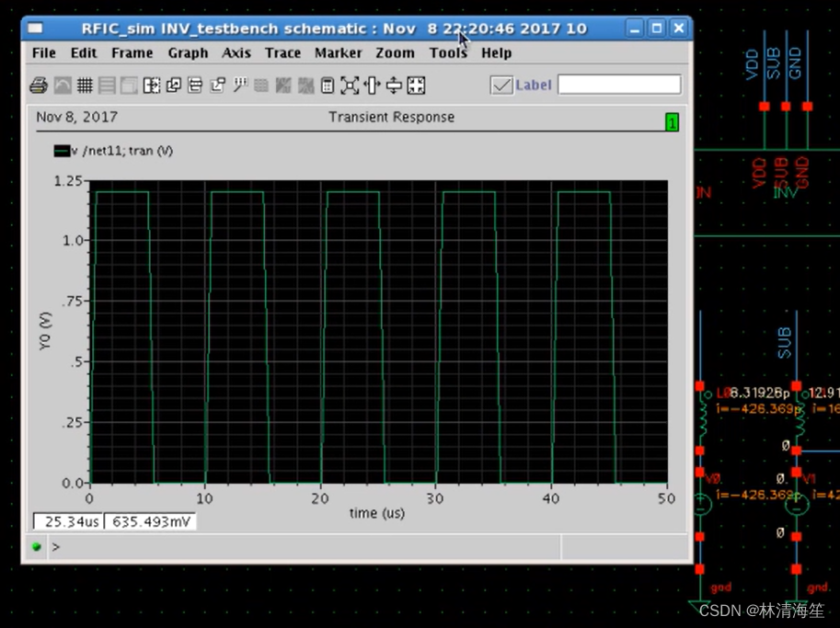Open the Edit menu
840x628 pixels.
84,53
